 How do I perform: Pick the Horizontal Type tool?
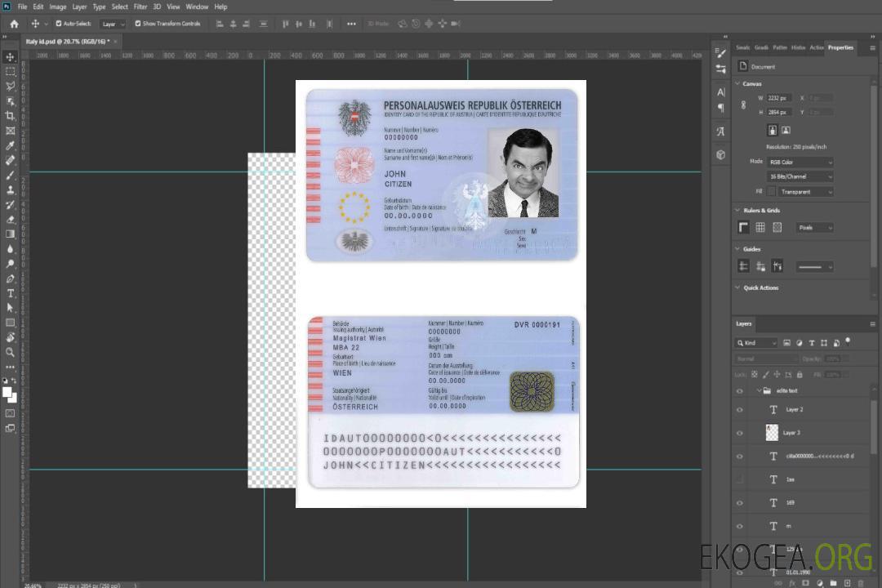click(x=11, y=293)
